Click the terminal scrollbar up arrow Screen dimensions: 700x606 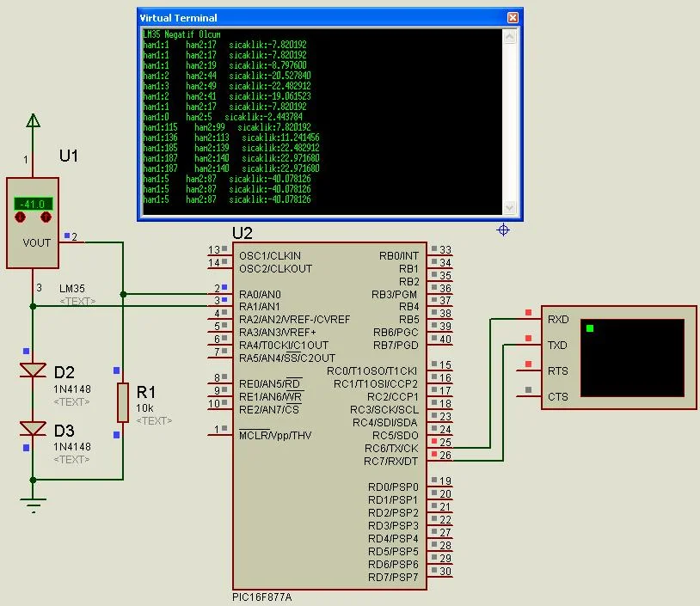click(x=509, y=36)
